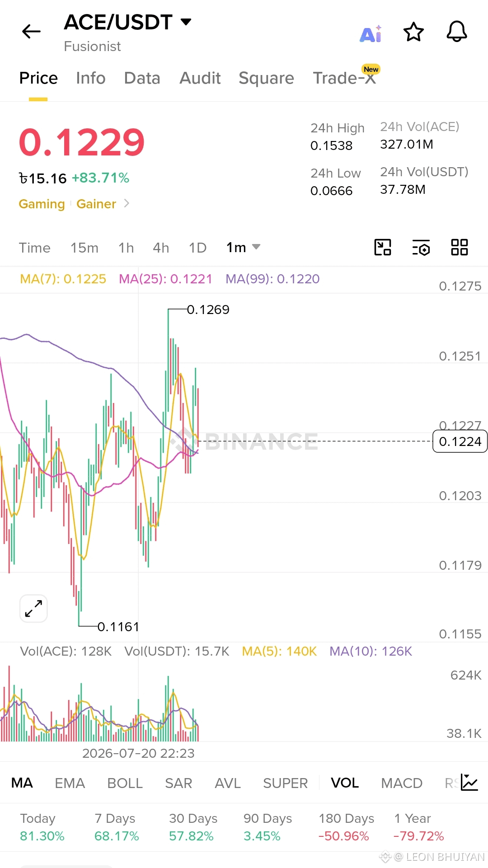This screenshot has width=488, height=868.
Task: Click the volume MA(5): 140K legend
Action: pos(279,651)
